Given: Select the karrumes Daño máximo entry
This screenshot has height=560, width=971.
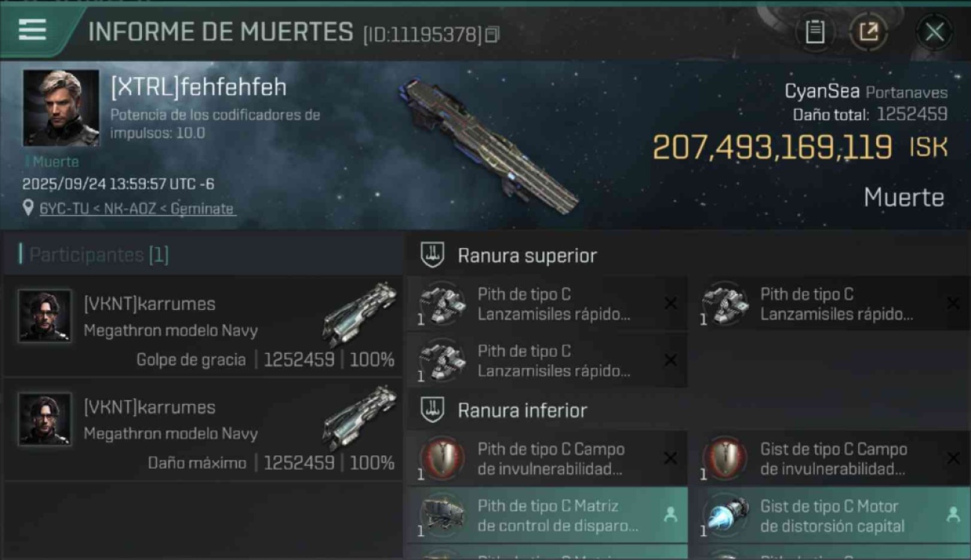Looking at the screenshot, I should tap(203, 429).
